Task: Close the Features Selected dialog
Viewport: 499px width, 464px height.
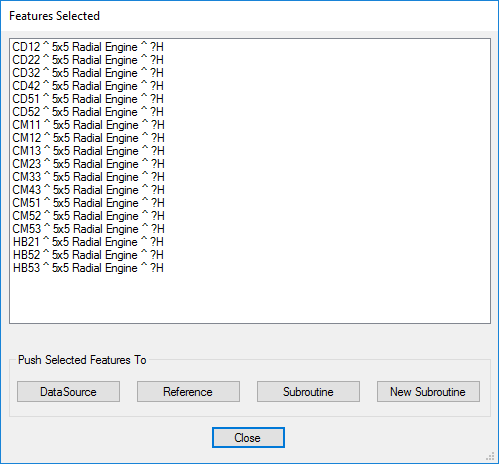Action: coord(248,438)
